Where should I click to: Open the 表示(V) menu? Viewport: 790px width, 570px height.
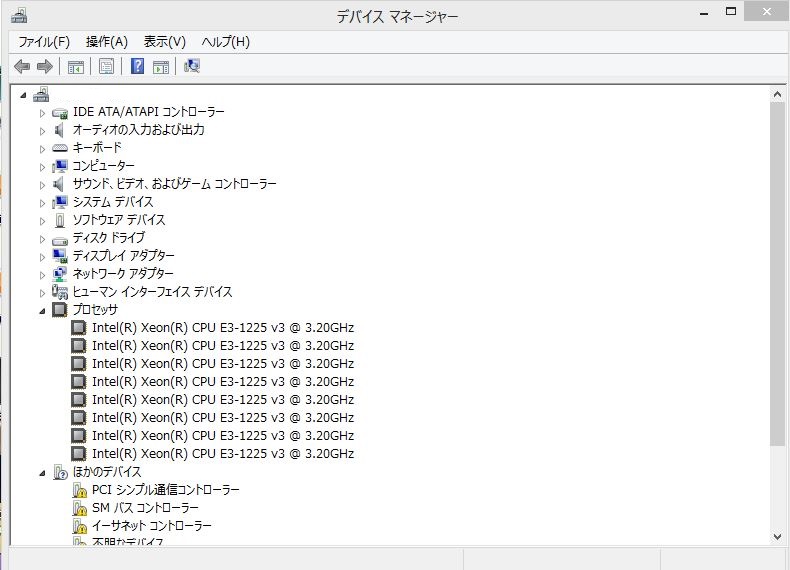[165, 42]
